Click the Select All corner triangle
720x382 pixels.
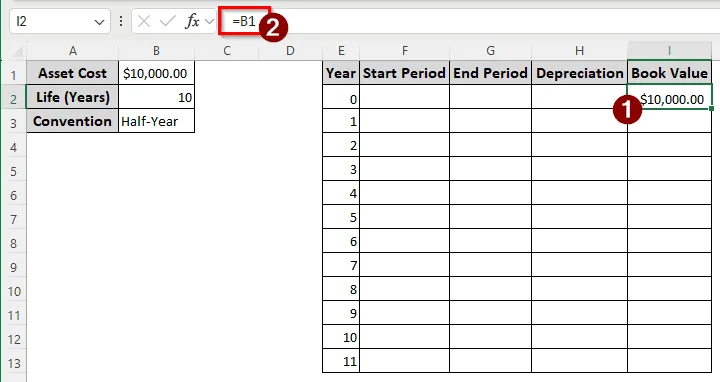tap(17, 51)
